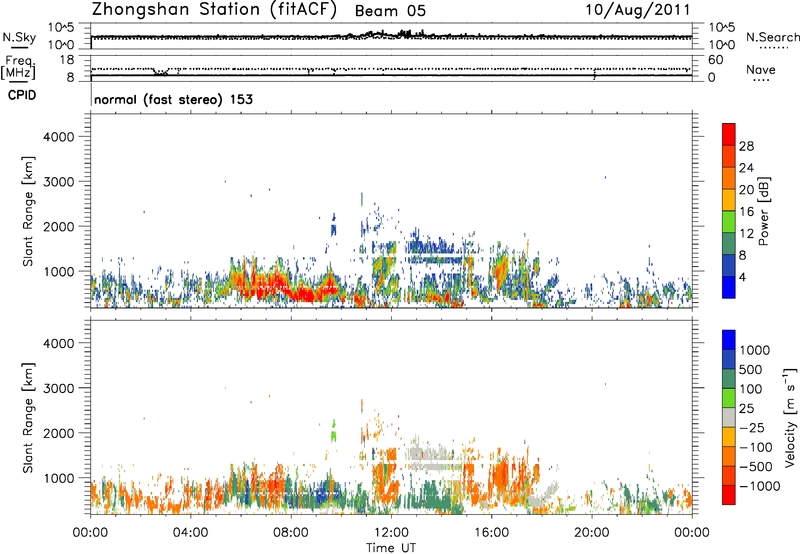Select the N.Search legend label
Image resolution: width=800 pixels, height=554 pixels.
tap(773, 37)
